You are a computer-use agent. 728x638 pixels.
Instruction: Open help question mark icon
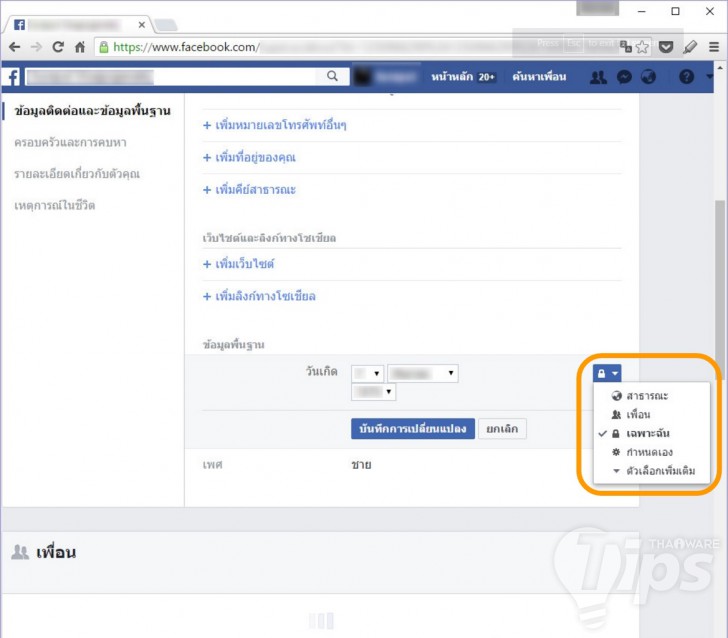pyautogui.click(x=687, y=77)
